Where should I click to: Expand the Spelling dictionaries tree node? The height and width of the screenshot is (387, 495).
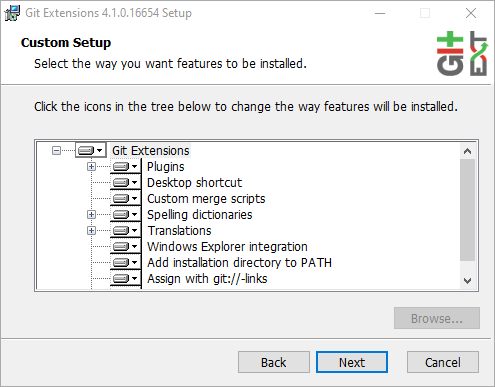91,214
